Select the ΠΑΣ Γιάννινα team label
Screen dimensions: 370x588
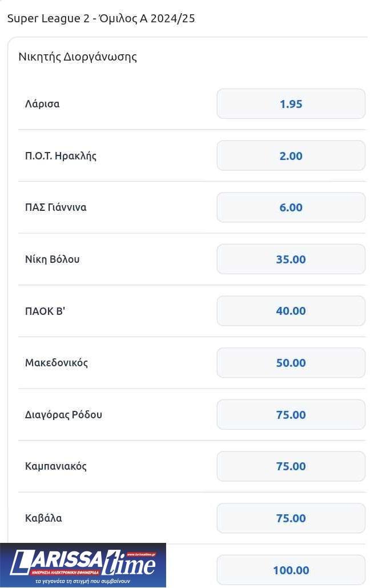tap(56, 207)
